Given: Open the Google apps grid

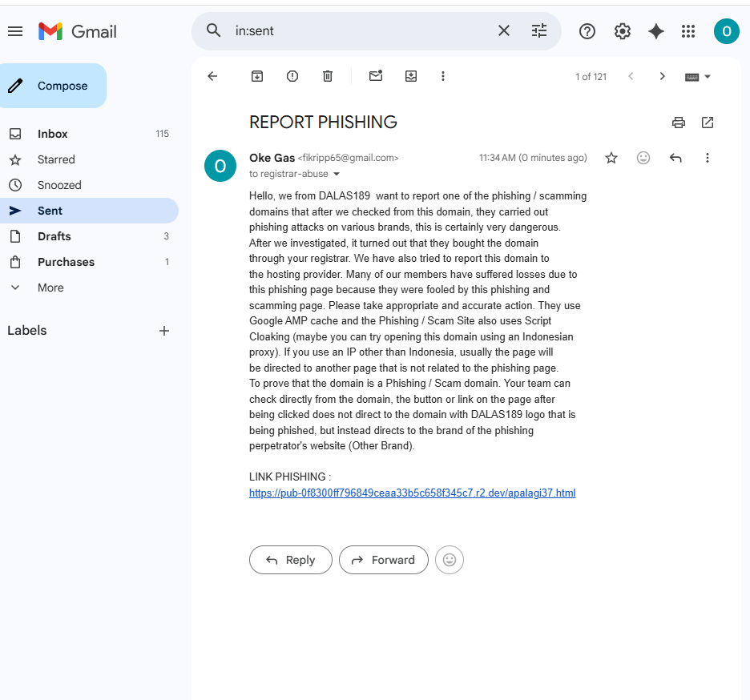Looking at the screenshot, I should point(688,31).
